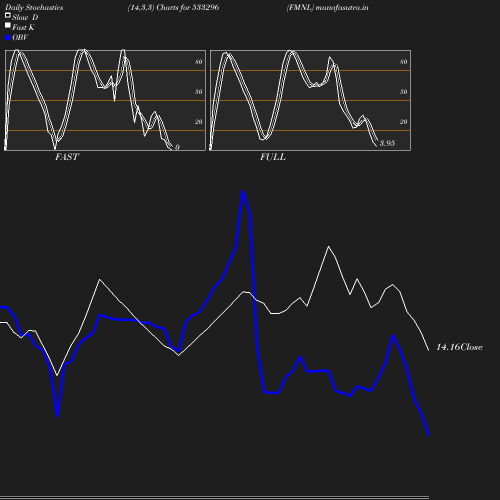The width and height of the screenshot is (500, 500).
Task: Click the Daily Stochastics title
Action: click(x=34, y=8)
